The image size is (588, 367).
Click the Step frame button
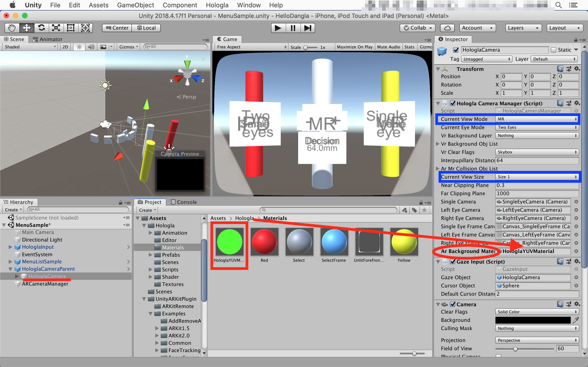click(307, 28)
